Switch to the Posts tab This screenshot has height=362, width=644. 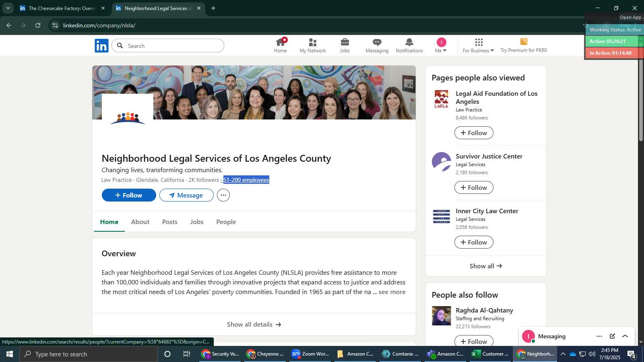pyautogui.click(x=170, y=222)
